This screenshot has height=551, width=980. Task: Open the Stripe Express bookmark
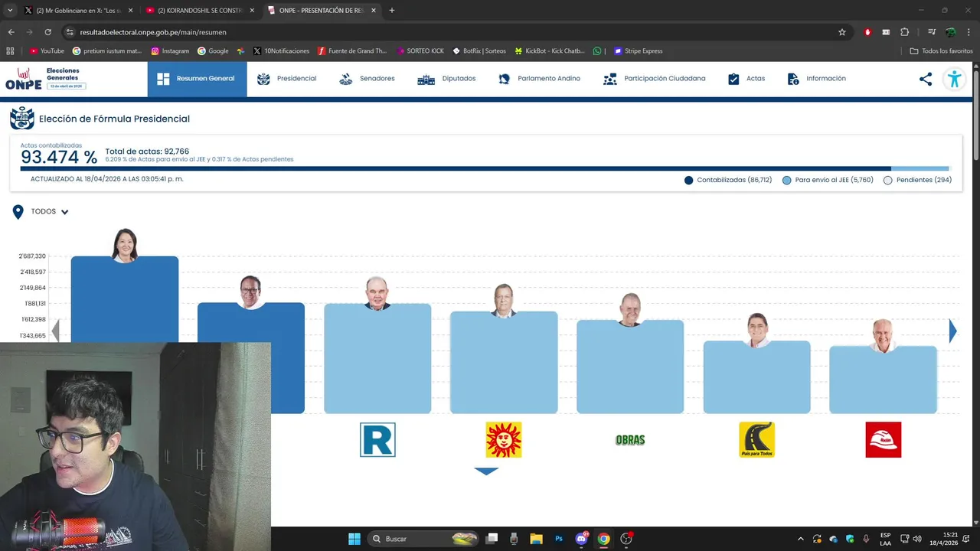(638, 51)
